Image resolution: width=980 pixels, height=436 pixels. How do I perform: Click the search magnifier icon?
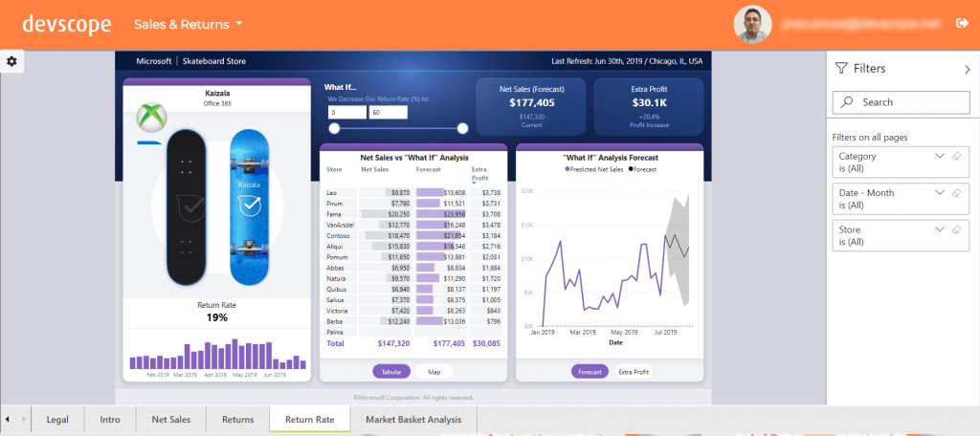(848, 102)
